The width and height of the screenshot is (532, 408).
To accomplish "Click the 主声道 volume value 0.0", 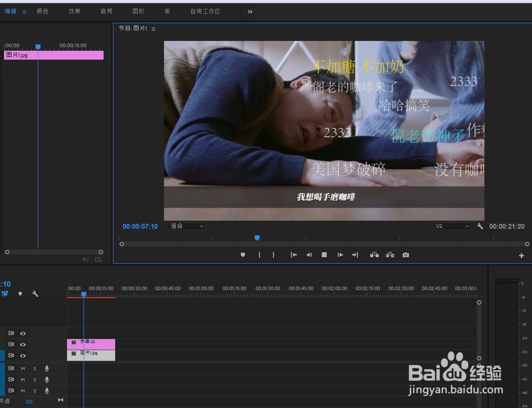I will point(29,401).
